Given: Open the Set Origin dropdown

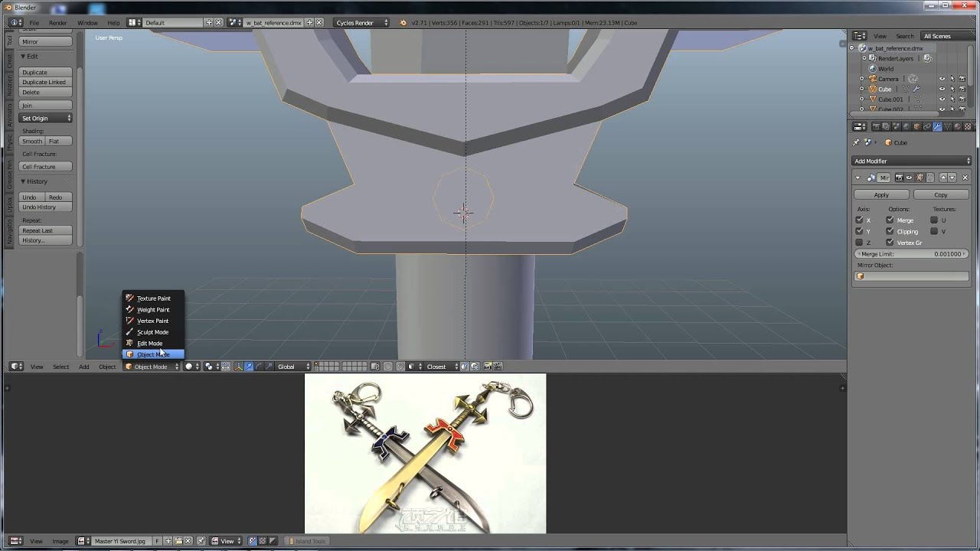Looking at the screenshot, I should tap(45, 118).
